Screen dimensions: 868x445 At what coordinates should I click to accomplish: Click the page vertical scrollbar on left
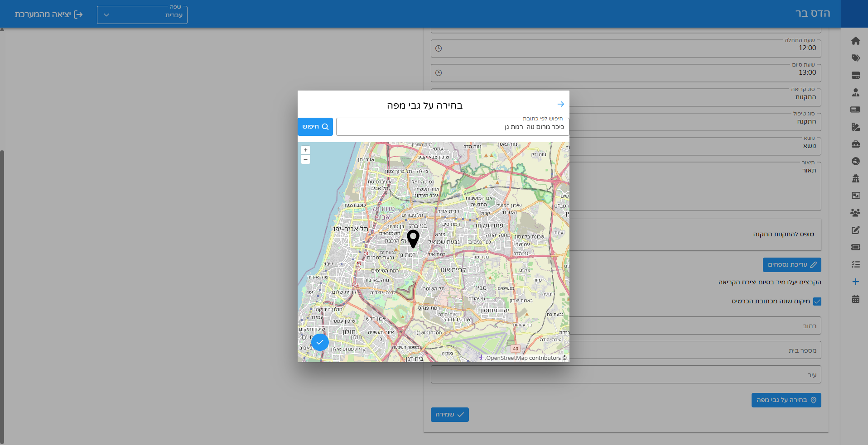click(2, 297)
